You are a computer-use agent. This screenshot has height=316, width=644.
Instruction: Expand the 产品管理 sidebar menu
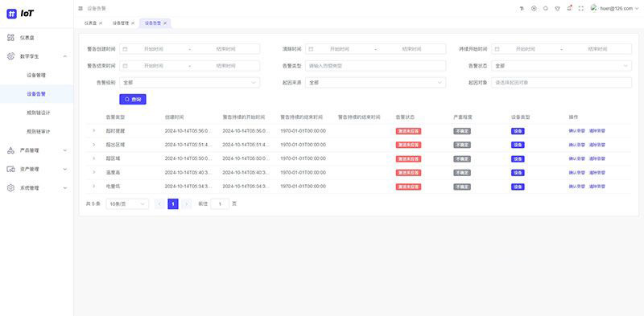[x=65, y=150]
